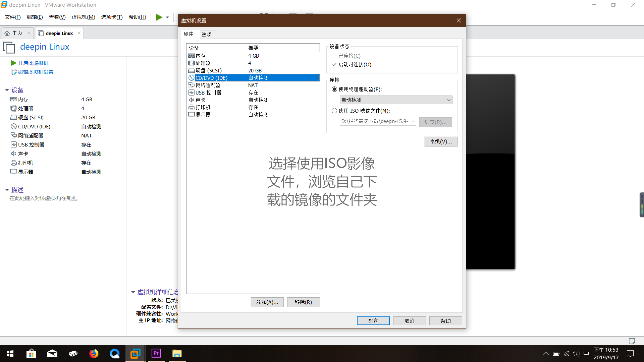This screenshot has height=362, width=644.
Task: Click the 在此处键入对该虚拟机的描述 description field
Action: pos(44,198)
